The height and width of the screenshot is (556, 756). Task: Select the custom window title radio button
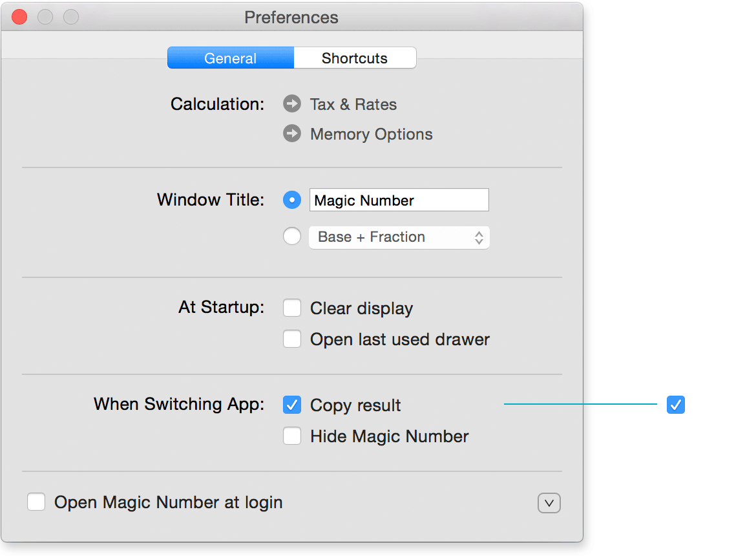click(291, 200)
